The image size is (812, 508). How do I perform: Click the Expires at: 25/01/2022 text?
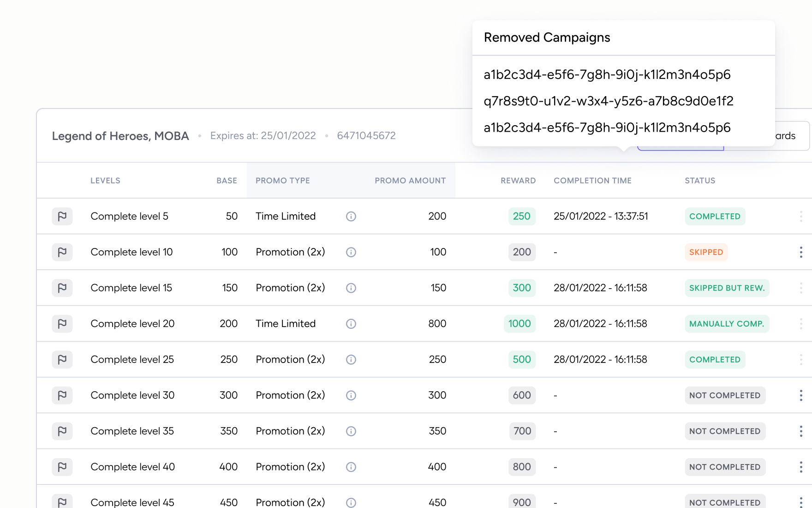coord(263,135)
